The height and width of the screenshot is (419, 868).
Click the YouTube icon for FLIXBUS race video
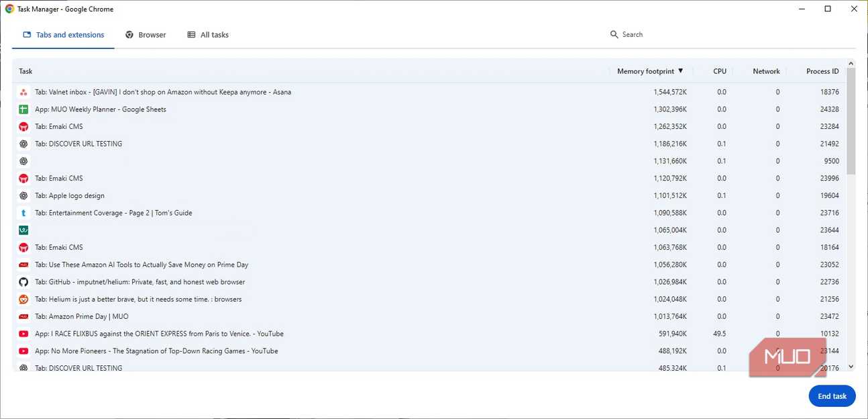click(23, 334)
